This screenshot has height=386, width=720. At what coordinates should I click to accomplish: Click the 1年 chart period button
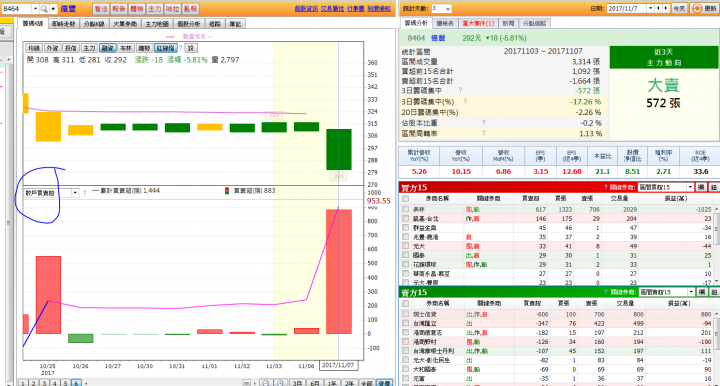(332, 383)
